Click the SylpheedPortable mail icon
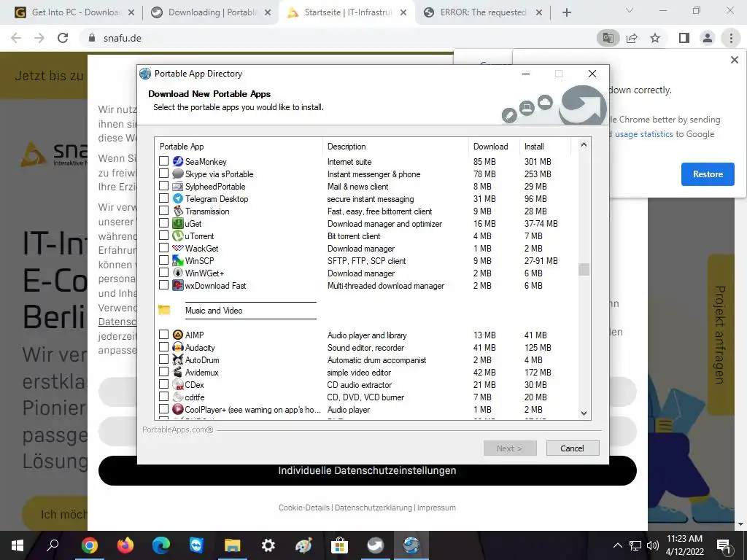747x560 pixels. point(178,186)
